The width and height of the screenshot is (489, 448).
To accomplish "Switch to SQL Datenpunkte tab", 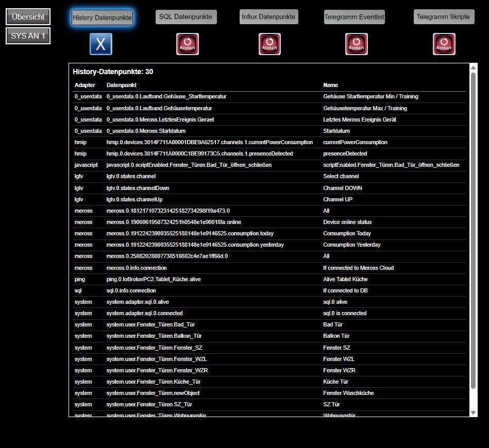I will 186,17.
